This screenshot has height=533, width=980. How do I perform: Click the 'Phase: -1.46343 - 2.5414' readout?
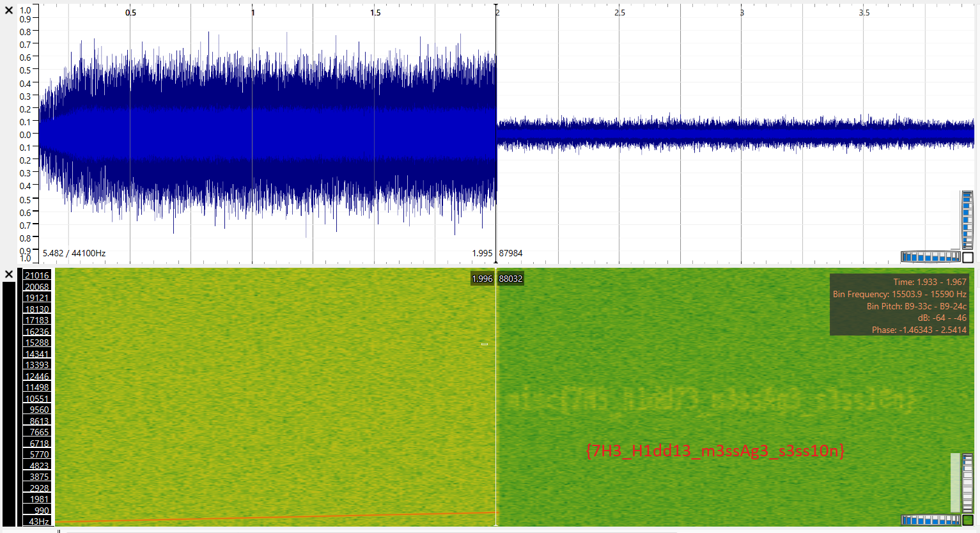tap(919, 330)
